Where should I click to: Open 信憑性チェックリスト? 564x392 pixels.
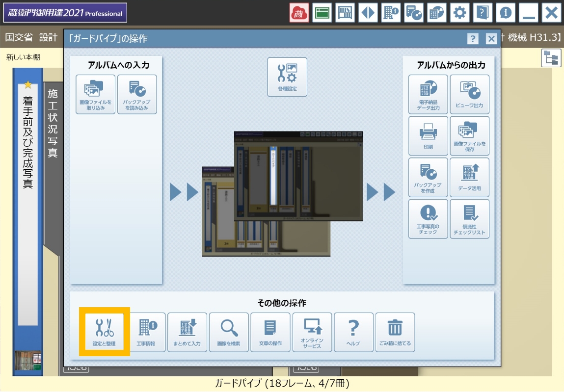click(x=470, y=219)
